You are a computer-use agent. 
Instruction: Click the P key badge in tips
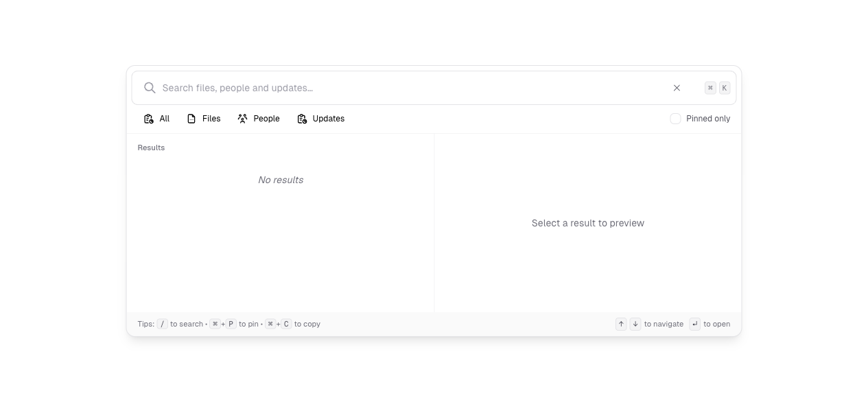231,324
